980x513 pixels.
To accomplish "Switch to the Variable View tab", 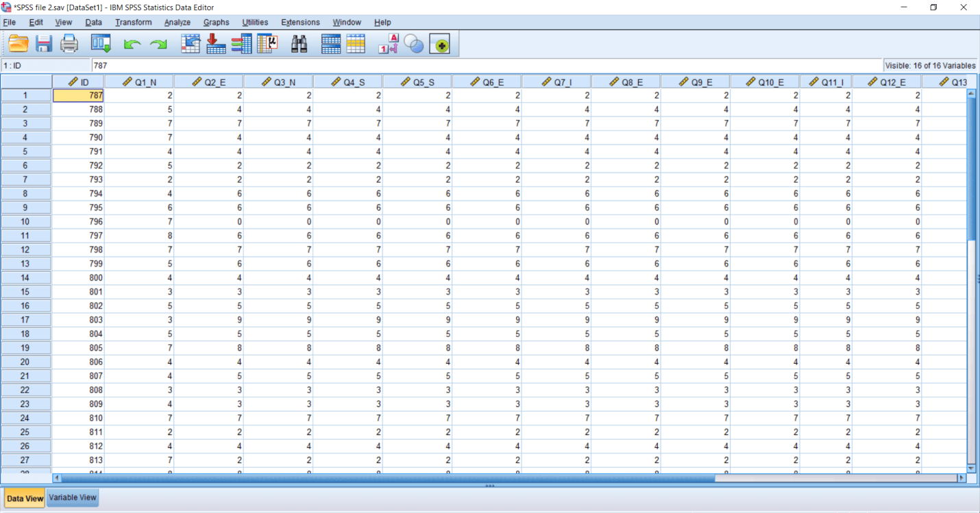I will [72, 498].
